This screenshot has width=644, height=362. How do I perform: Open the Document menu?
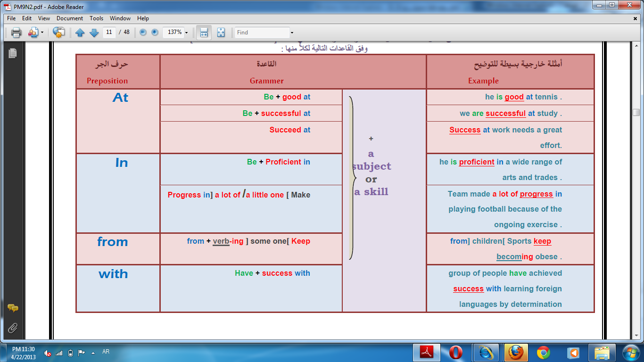coord(70,18)
